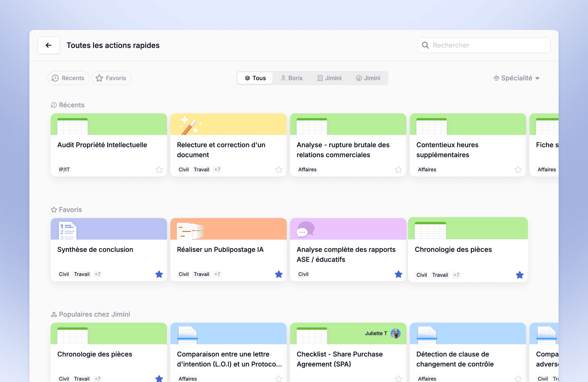Click the chat bubble icon on ASE card
This screenshot has width=588, height=382.
305,229
